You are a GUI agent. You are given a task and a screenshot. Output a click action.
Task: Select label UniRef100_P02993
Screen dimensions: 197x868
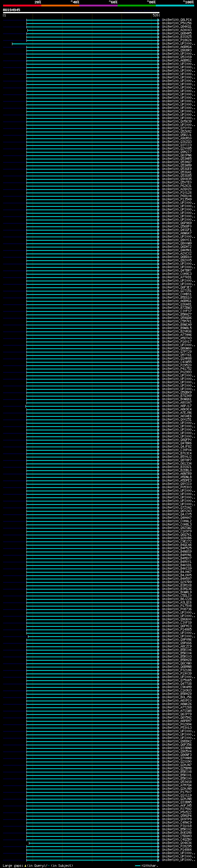pos(177,372)
